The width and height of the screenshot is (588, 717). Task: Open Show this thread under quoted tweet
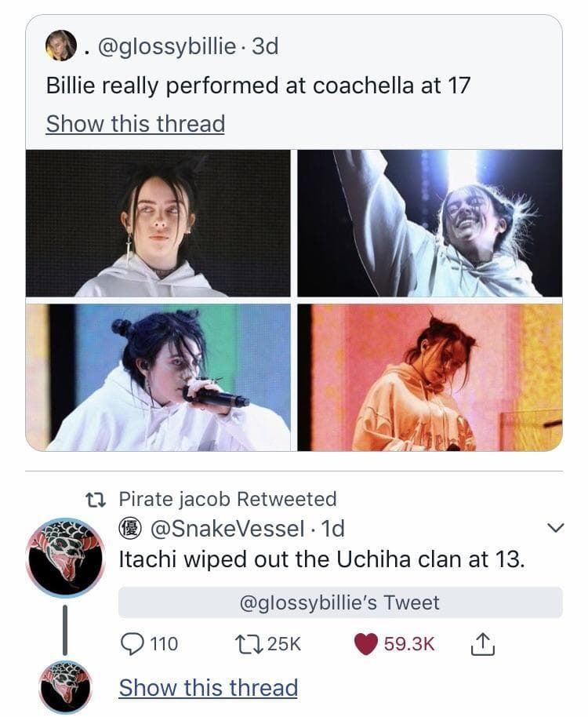(135, 124)
